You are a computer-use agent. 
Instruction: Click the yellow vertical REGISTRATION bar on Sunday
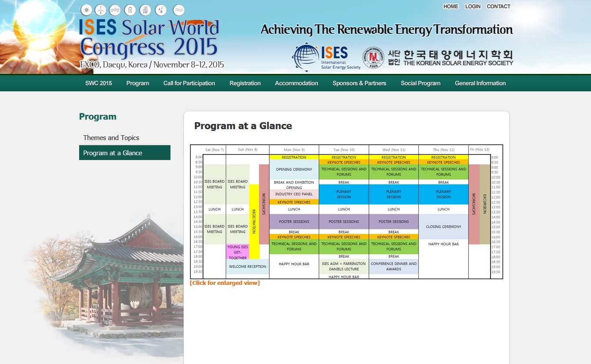tap(254, 221)
